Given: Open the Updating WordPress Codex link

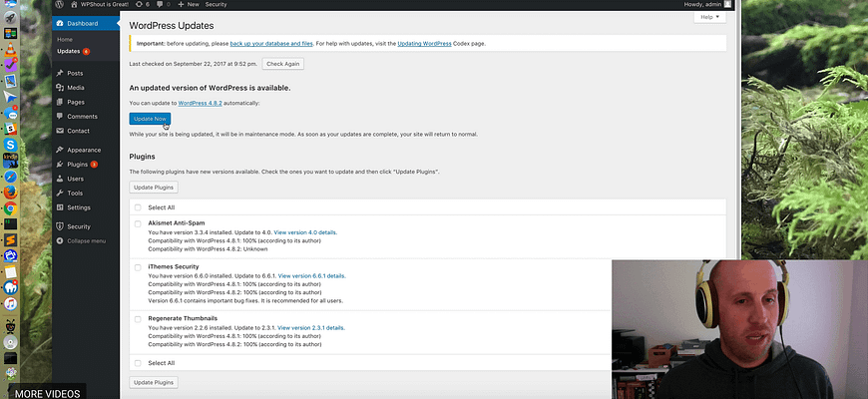Looking at the screenshot, I should (424, 43).
